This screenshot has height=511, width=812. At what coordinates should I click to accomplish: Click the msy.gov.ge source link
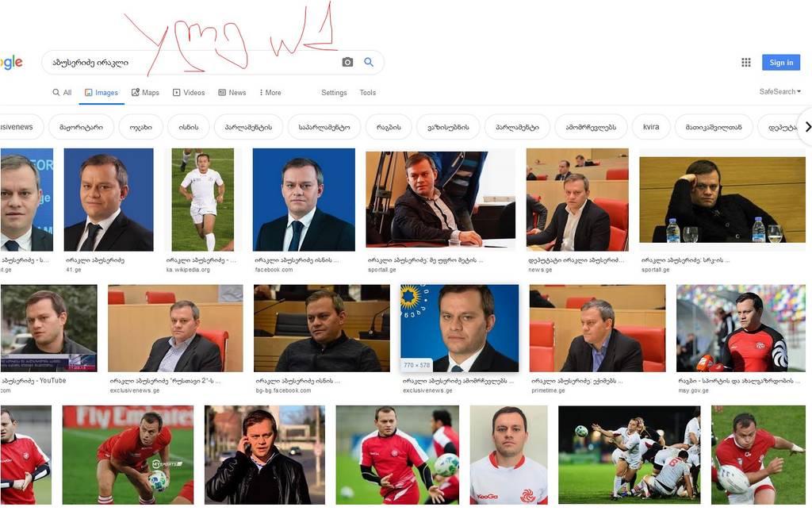pos(693,390)
